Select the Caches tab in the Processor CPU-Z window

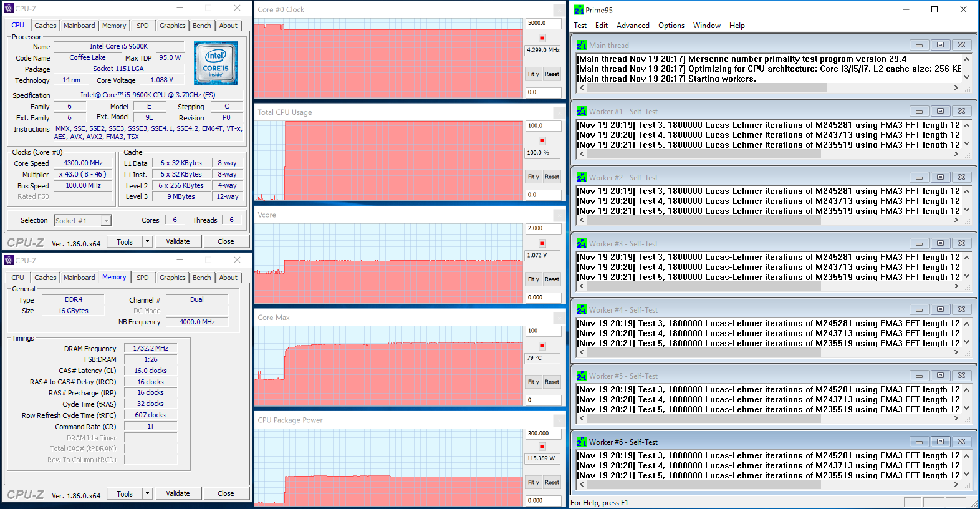click(46, 26)
